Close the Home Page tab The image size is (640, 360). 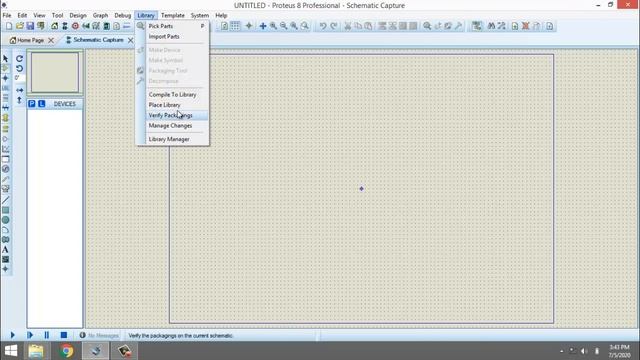[51, 40]
